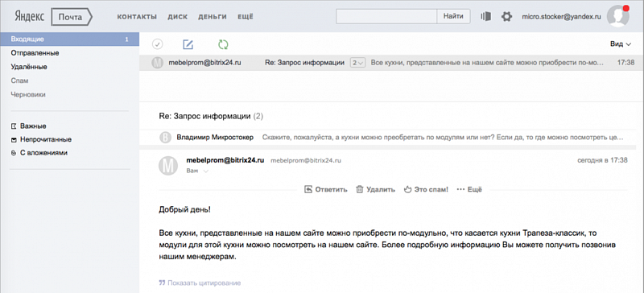Click Удалить to delete message
644x293 pixels.
coord(375,189)
